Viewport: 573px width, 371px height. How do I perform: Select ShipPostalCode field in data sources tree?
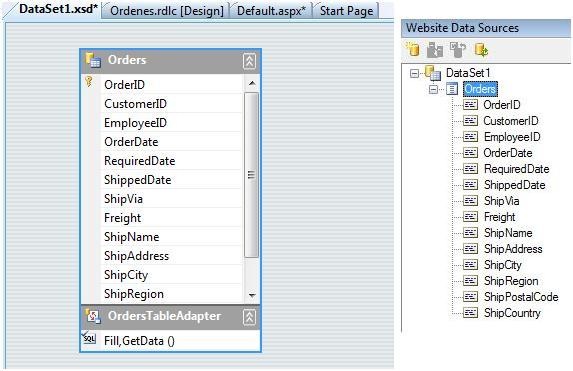click(x=521, y=297)
